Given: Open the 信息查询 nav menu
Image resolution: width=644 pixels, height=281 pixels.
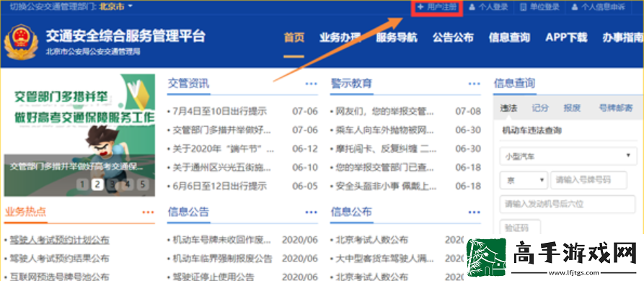Looking at the screenshot, I should point(509,37).
